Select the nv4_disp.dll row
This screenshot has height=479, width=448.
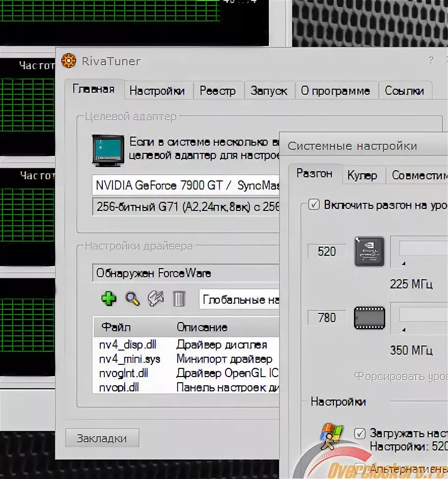click(x=186, y=344)
